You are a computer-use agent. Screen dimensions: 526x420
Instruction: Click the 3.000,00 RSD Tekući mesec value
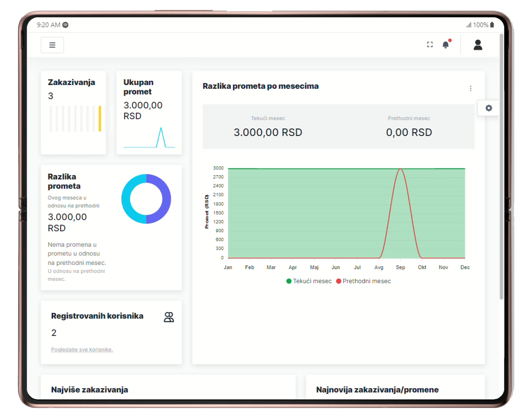tap(268, 132)
